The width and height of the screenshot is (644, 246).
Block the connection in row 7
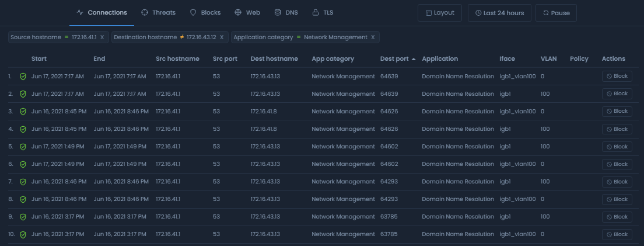tap(617, 182)
